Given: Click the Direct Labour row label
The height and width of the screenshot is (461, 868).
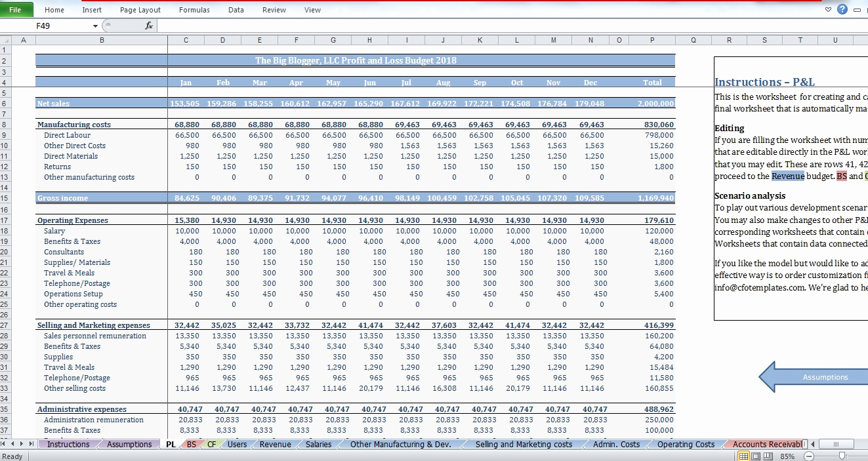Looking at the screenshot, I should [x=67, y=135].
